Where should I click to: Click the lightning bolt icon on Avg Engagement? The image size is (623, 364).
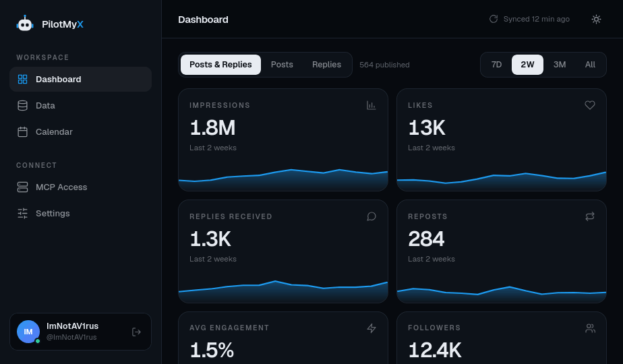[x=372, y=328]
